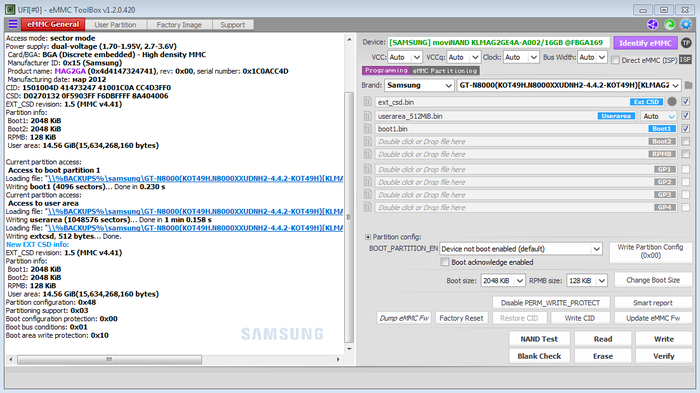The height and width of the screenshot is (393, 700).
Task: Open the Clock dropdown
Action: [x=521, y=57]
